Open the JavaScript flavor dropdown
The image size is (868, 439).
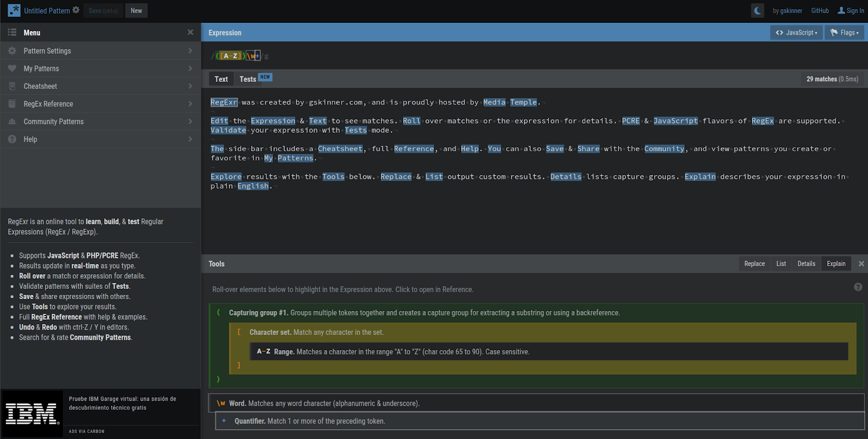point(796,33)
